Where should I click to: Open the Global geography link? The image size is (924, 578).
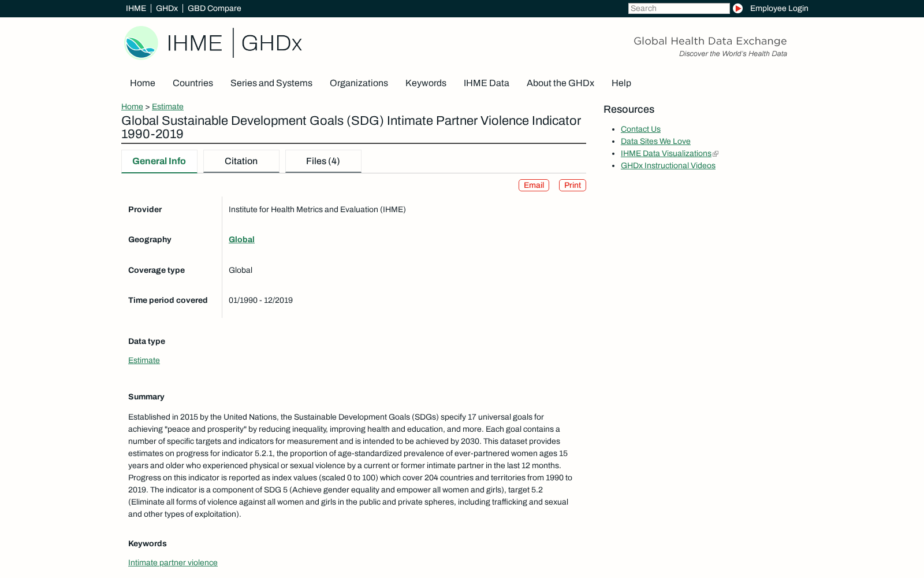(241, 240)
